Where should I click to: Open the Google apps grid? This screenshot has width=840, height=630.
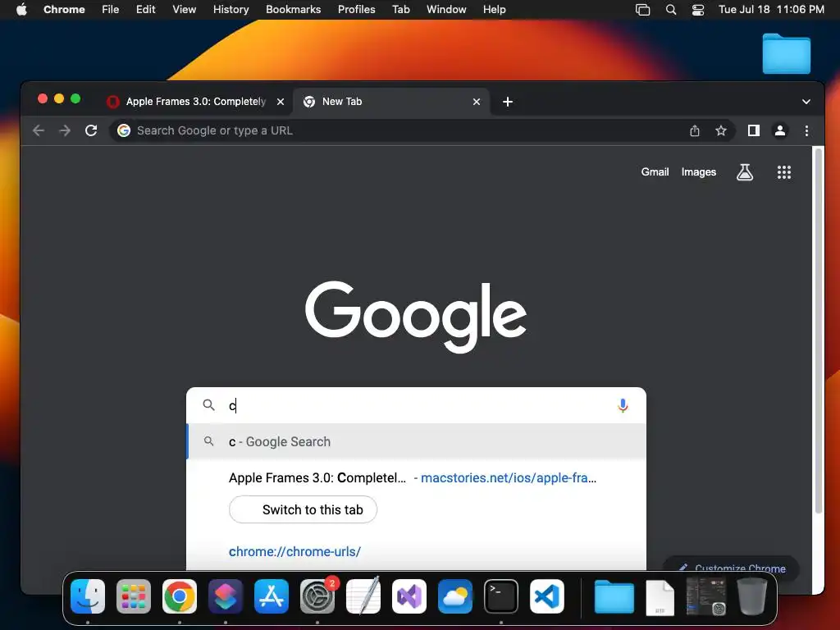[x=783, y=172]
